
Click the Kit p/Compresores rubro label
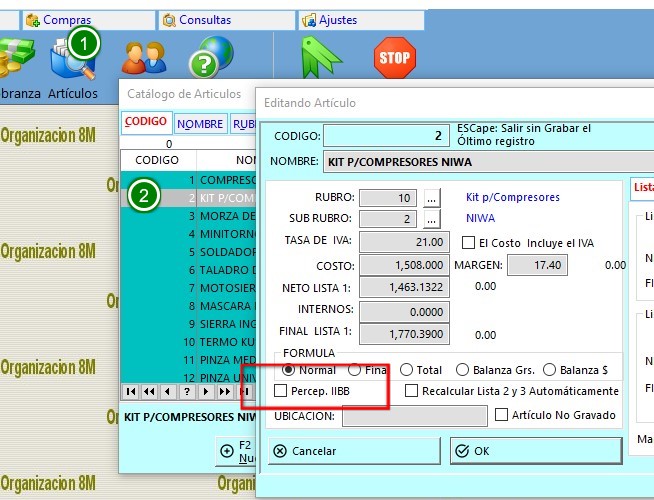513,197
